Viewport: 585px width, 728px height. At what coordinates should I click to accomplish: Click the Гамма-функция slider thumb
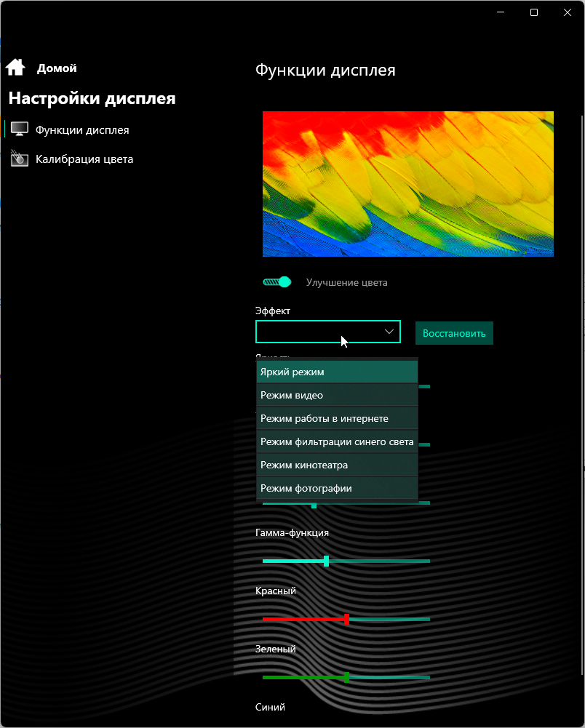326,561
